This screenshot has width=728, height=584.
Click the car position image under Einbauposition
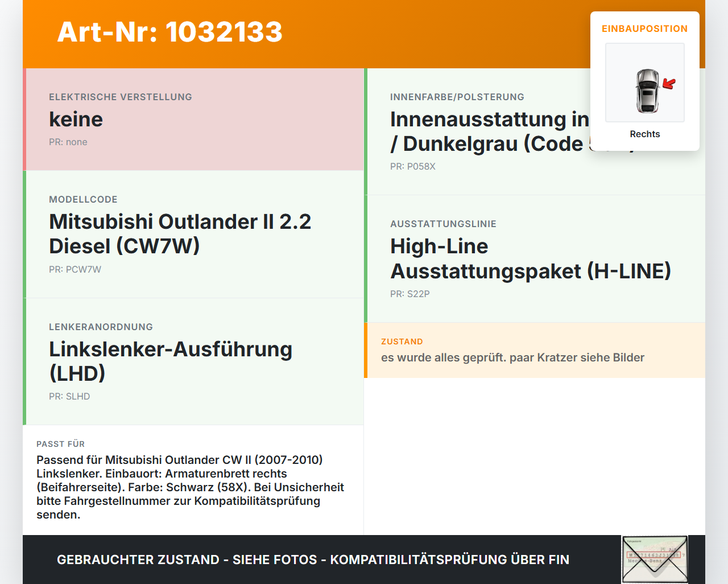(x=645, y=83)
